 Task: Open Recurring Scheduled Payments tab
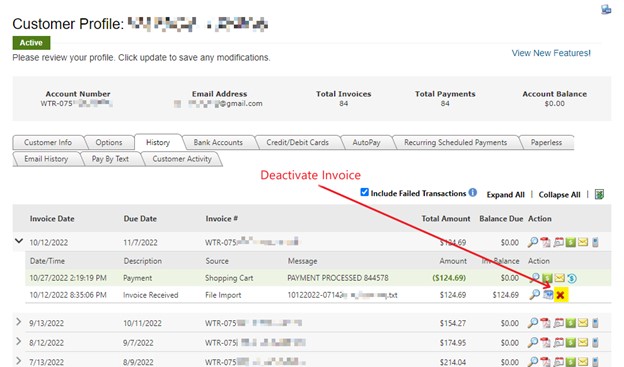coord(455,143)
